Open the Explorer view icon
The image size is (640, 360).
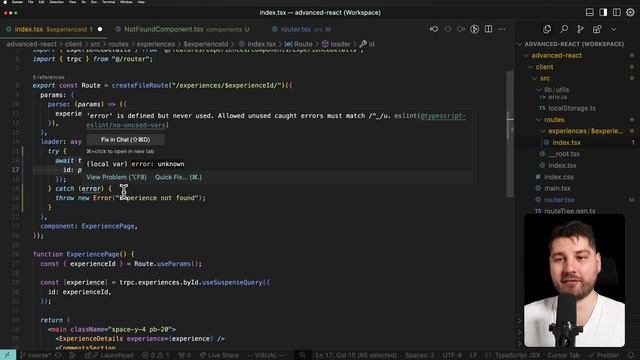coord(547,29)
